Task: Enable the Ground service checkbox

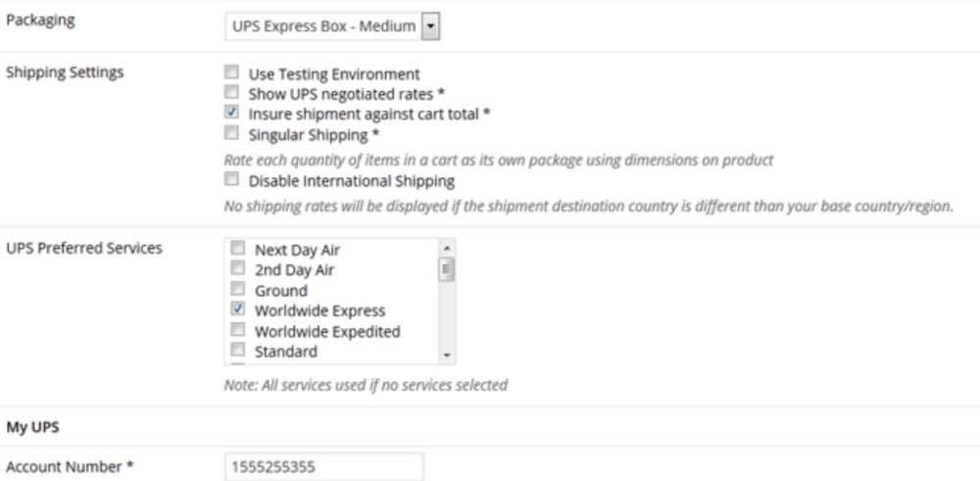Action: tap(238, 289)
